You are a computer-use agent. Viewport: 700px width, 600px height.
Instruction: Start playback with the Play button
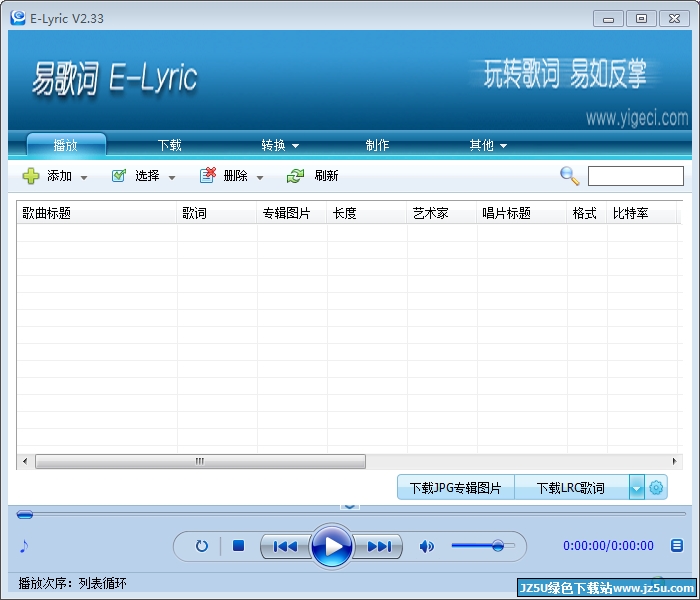click(332, 546)
